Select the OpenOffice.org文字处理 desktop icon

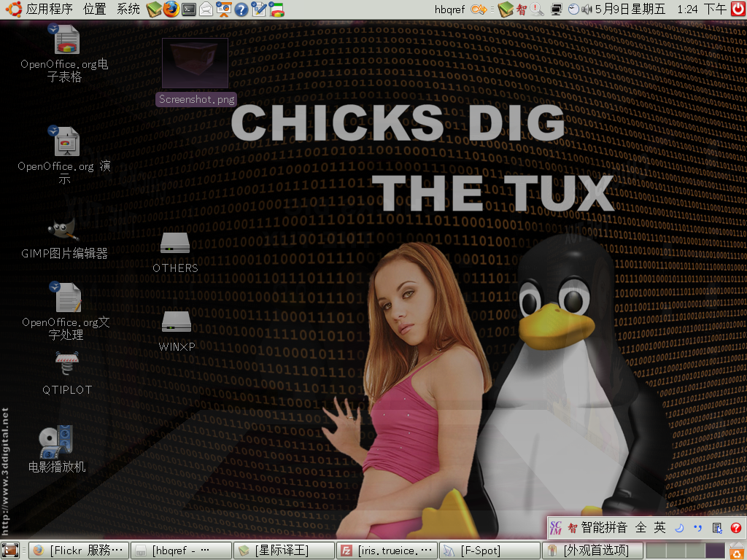(66, 311)
